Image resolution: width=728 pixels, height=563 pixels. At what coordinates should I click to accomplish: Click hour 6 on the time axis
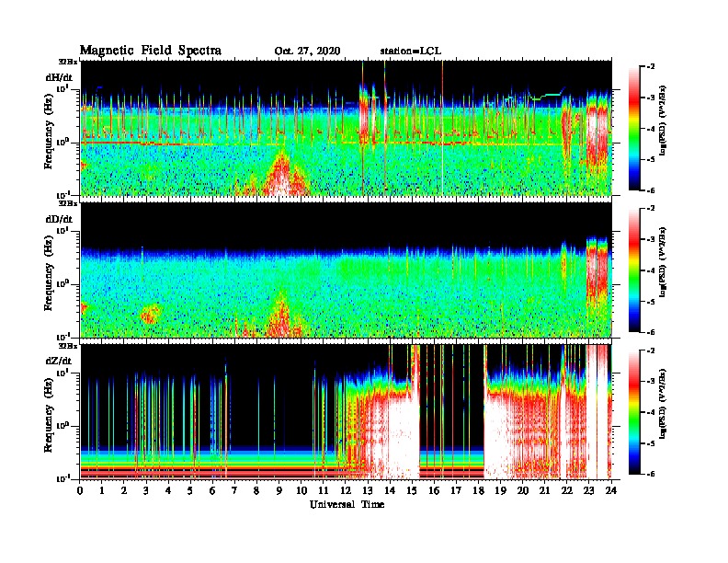click(212, 490)
